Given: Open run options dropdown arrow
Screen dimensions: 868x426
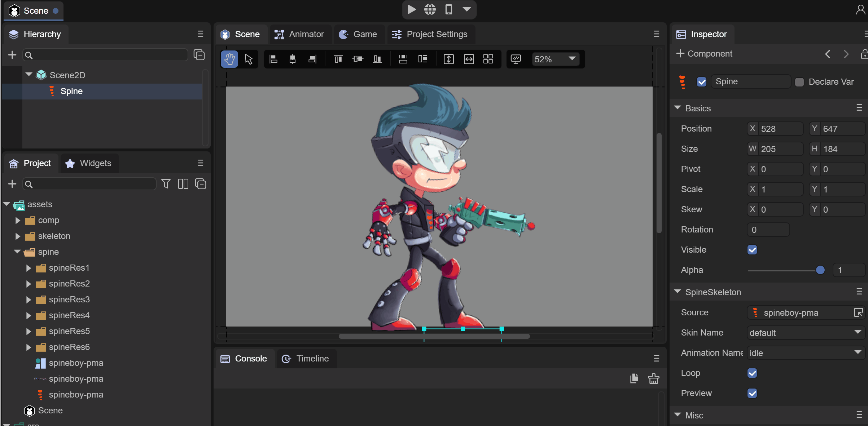Looking at the screenshot, I should tap(467, 9).
